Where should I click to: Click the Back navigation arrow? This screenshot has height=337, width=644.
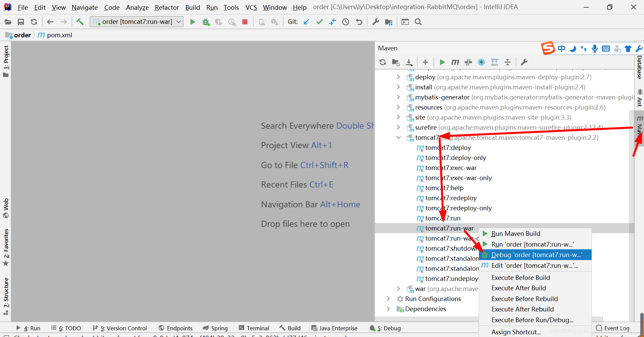pyautogui.click(x=50, y=22)
